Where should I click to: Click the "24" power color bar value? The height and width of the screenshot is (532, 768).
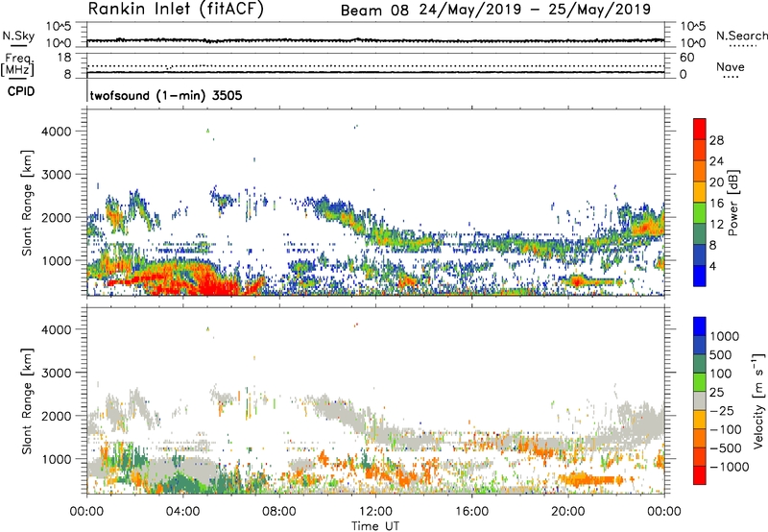(x=716, y=161)
